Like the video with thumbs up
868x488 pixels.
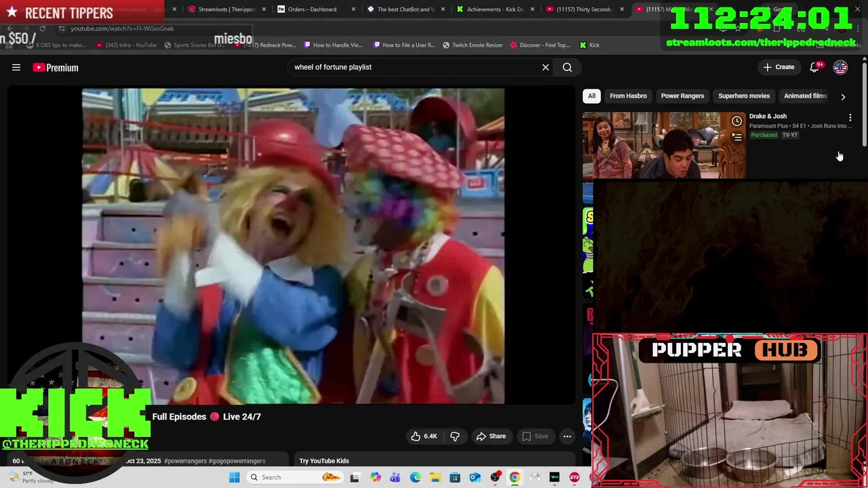pos(424,436)
